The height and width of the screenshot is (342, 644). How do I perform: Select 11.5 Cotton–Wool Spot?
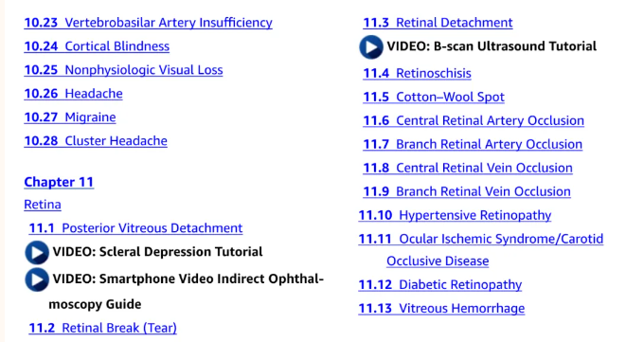[x=434, y=97]
